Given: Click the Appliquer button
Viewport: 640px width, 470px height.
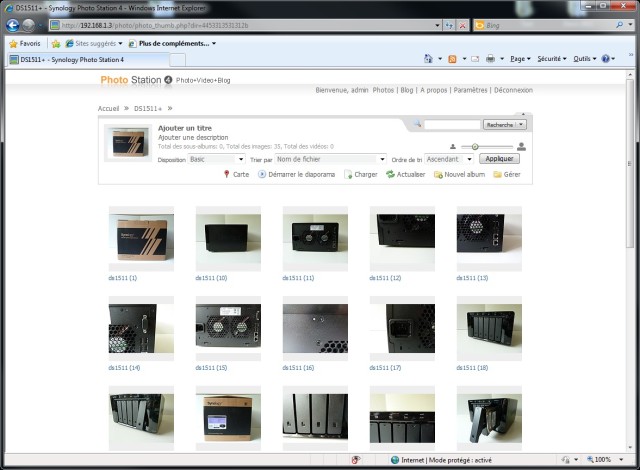Looking at the screenshot, I should 499,159.
